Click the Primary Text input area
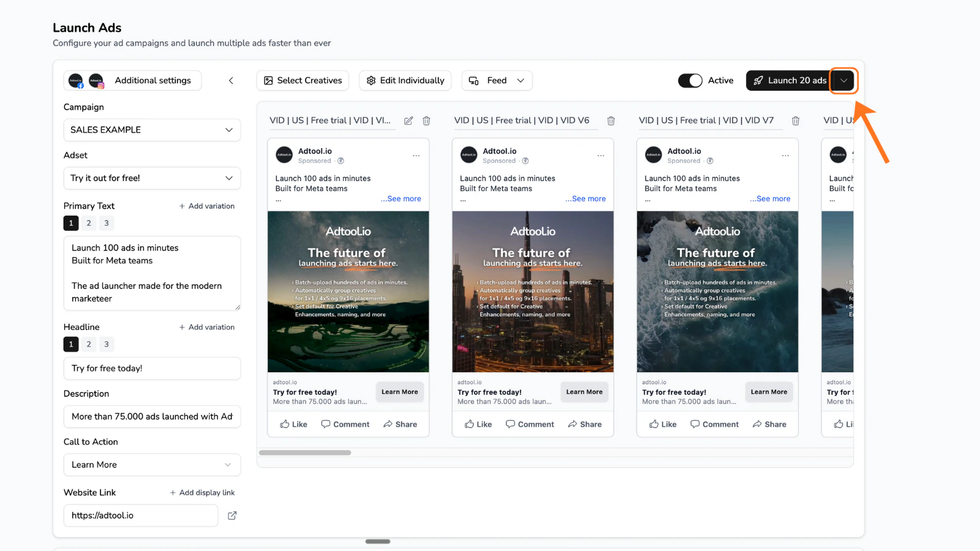The width and height of the screenshot is (980, 551). (x=152, y=273)
